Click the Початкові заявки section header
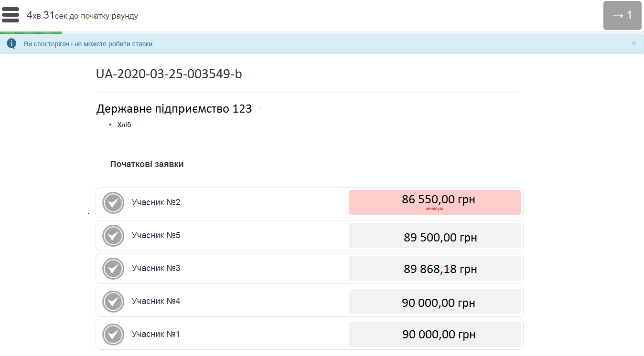The image size is (644, 356). [x=147, y=164]
